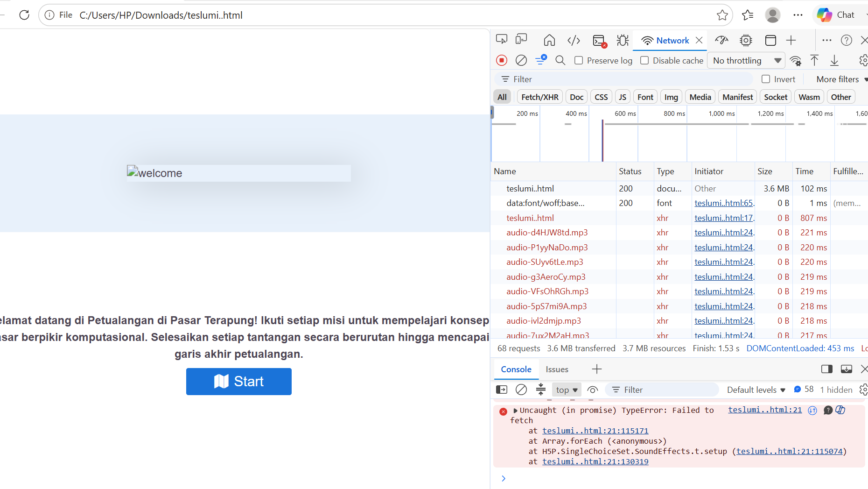Open network search magnifier
Viewport: 868px width, 489px height.
560,60
